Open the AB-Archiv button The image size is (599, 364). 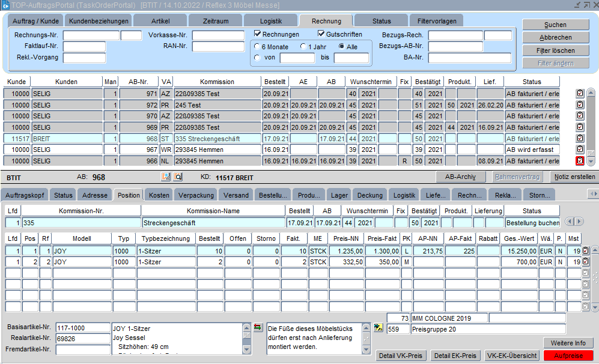[x=461, y=177]
